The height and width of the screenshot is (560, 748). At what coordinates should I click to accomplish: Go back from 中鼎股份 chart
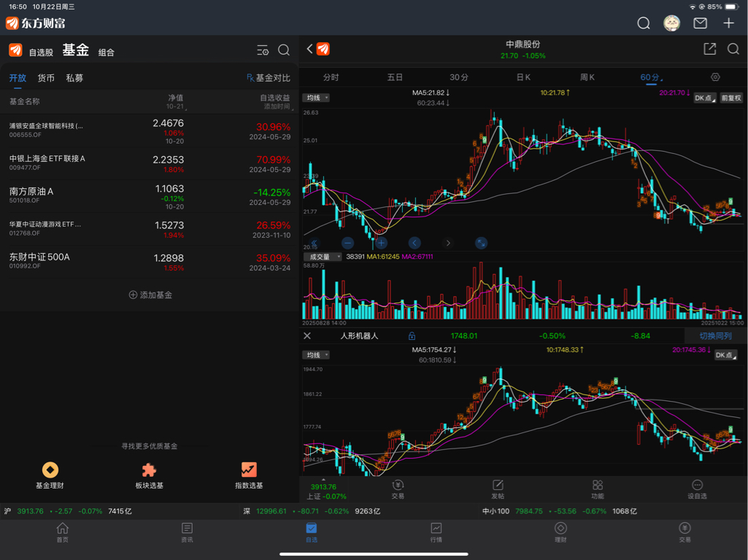(309, 49)
